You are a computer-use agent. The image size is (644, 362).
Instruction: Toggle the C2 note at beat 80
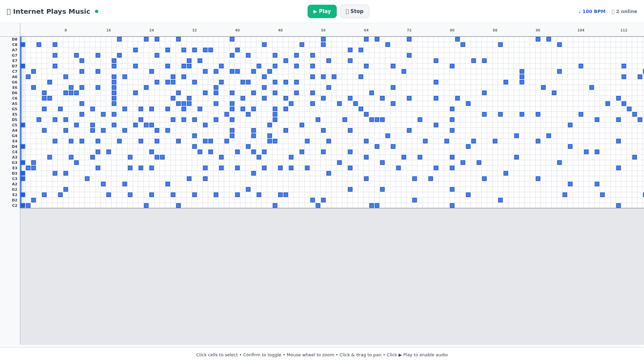[452, 205]
